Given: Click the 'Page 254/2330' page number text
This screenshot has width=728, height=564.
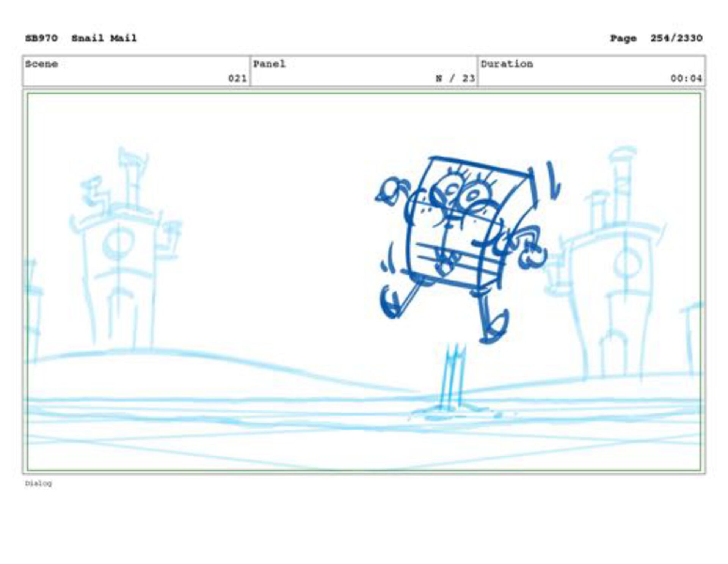Looking at the screenshot, I should click(656, 38).
